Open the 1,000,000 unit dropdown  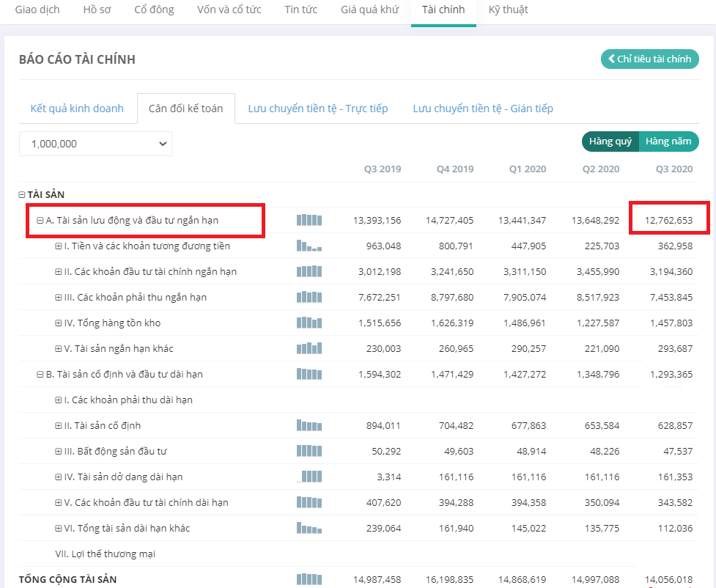pos(95,144)
